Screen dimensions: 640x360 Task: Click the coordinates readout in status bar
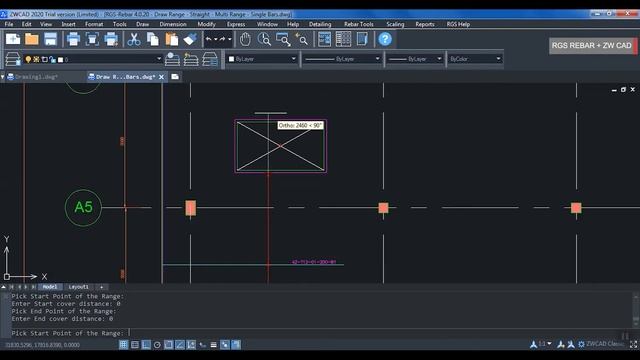[x=42, y=345]
